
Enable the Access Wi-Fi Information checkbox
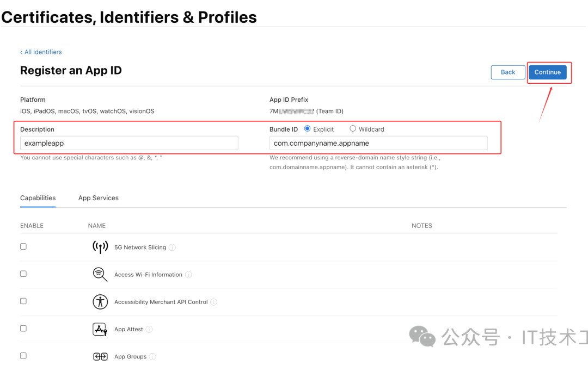pos(23,274)
